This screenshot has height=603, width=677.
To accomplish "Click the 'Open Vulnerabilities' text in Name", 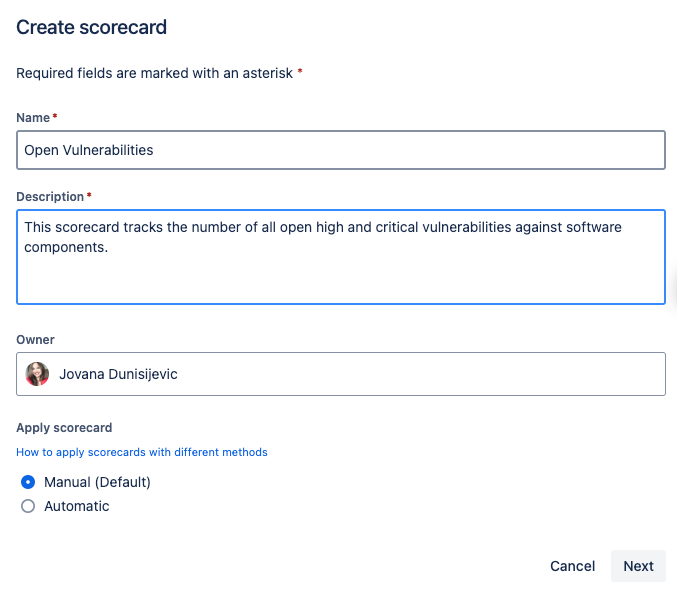I will (x=89, y=150).
